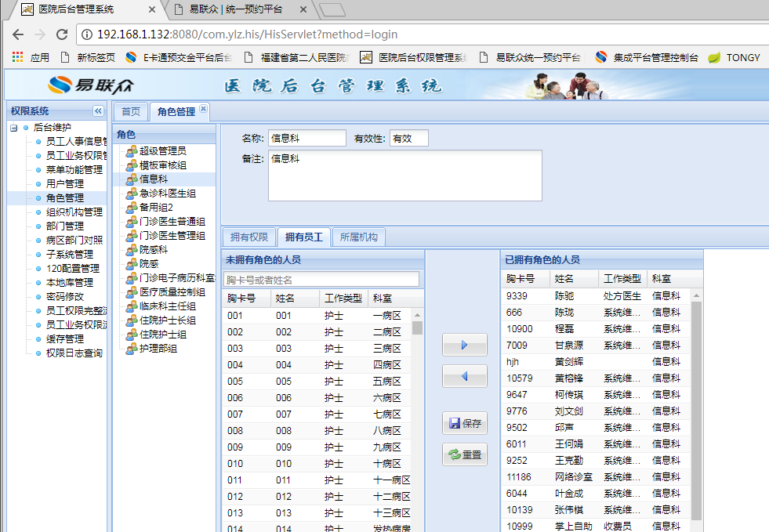Switch to the 拥有权限 tab
This screenshot has height=532, width=769.
click(249, 237)
